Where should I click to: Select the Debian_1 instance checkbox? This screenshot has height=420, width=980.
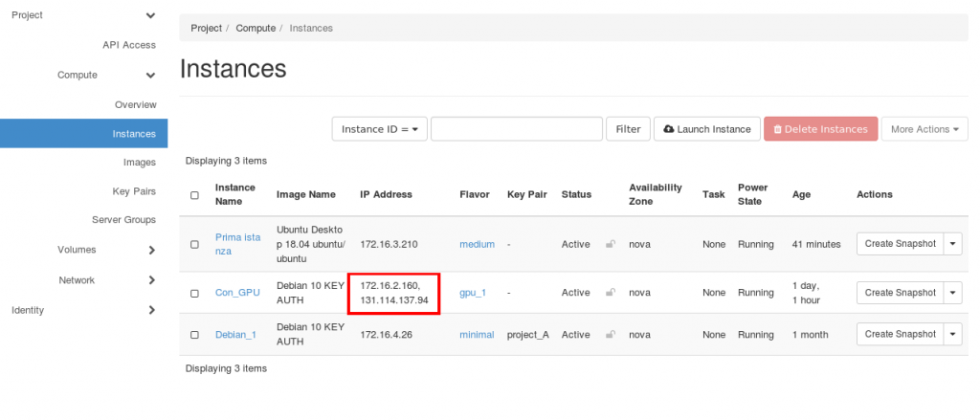point(195,335)
